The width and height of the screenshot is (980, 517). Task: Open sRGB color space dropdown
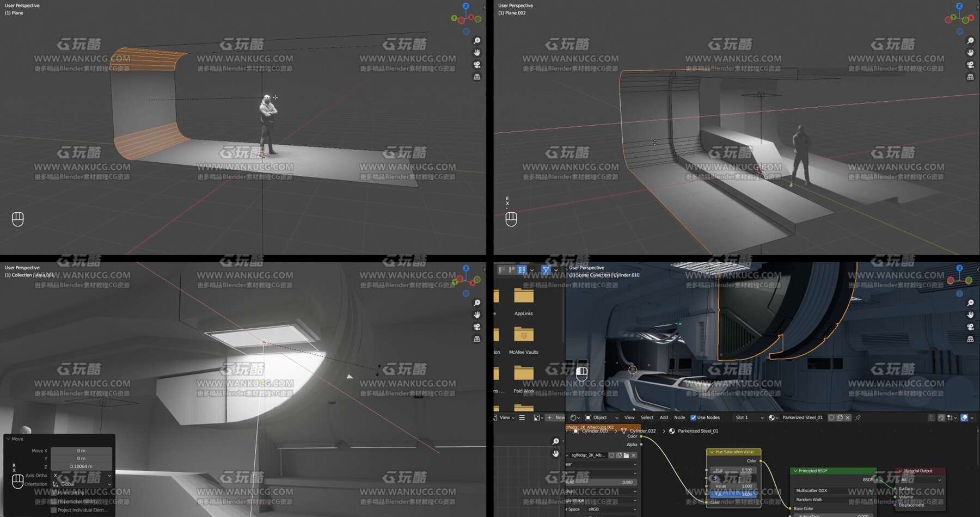pos(612,510)
